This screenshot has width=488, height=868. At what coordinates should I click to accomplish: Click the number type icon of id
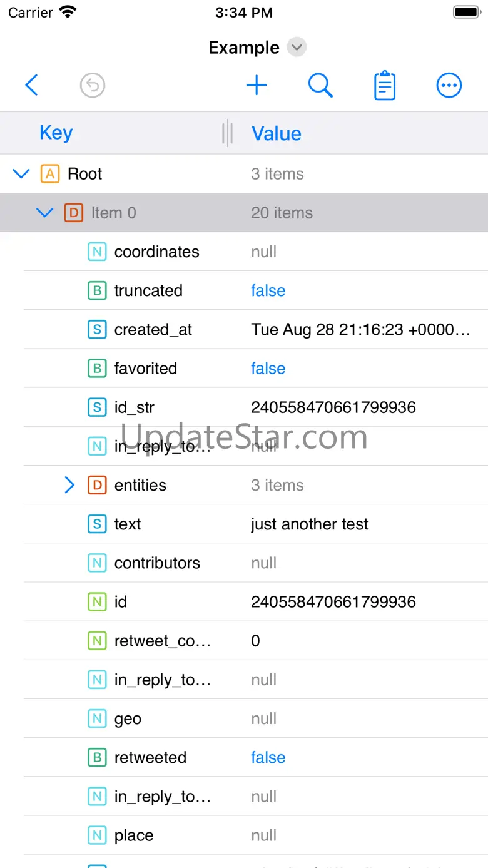[x=97, y=602]
